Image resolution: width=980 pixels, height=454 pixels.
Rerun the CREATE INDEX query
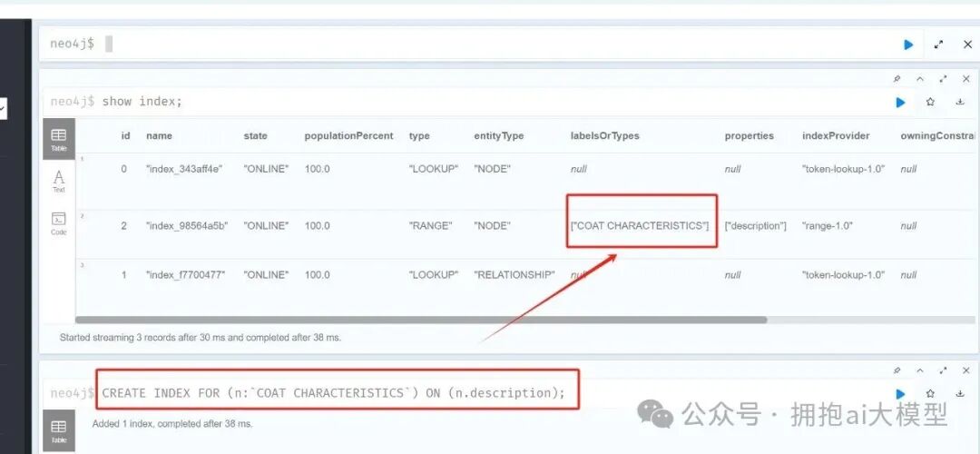pyautogui.click(x=901, y=393)
